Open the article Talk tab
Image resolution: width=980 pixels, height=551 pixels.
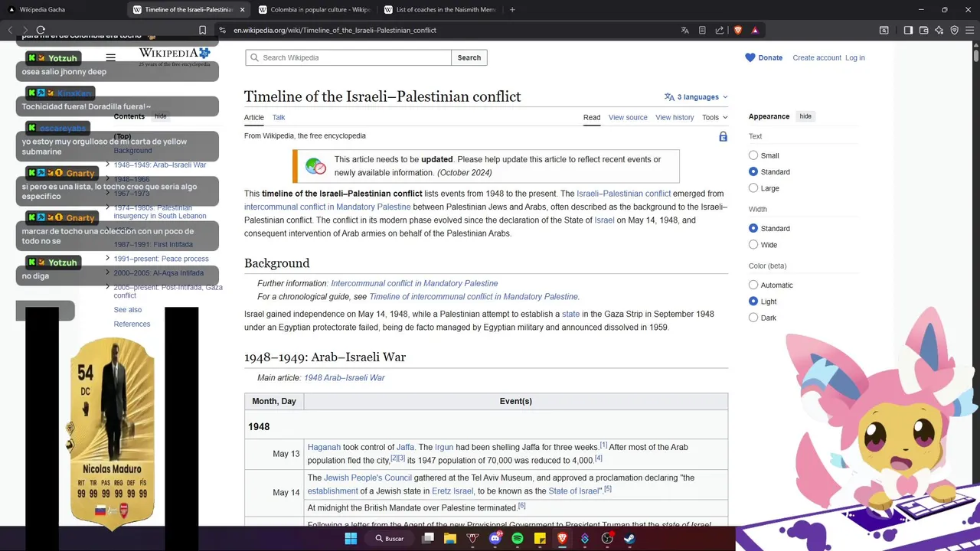click(x=279, y=117)
